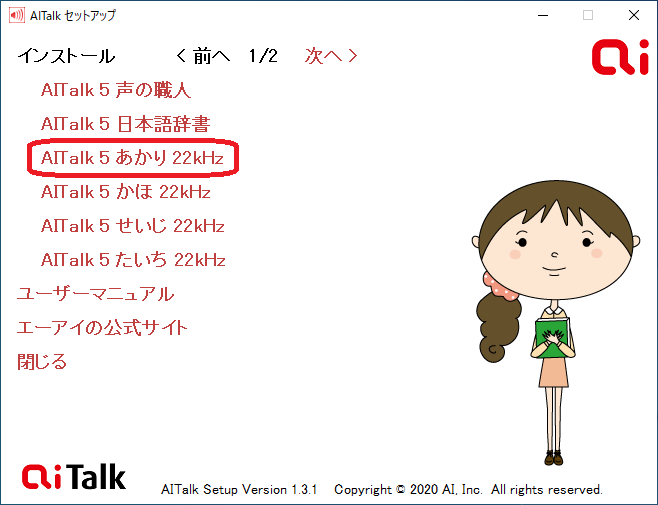Image resolution: width=658 pixels, height=505 pixels.
Task: Install AITalk 5 声の職人
Action: pyautogui.click(x=116, y=90)
